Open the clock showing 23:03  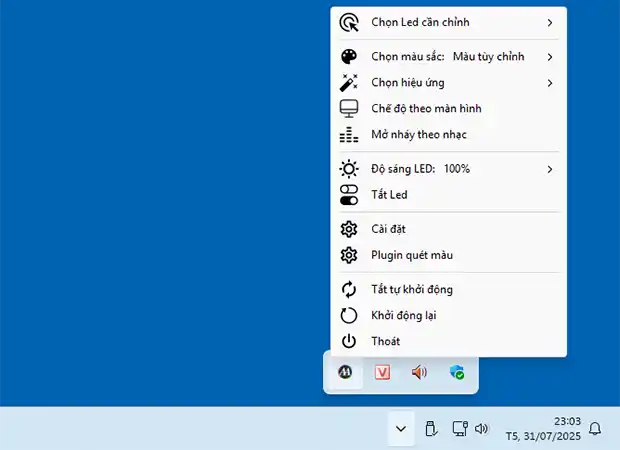(567, 422)
